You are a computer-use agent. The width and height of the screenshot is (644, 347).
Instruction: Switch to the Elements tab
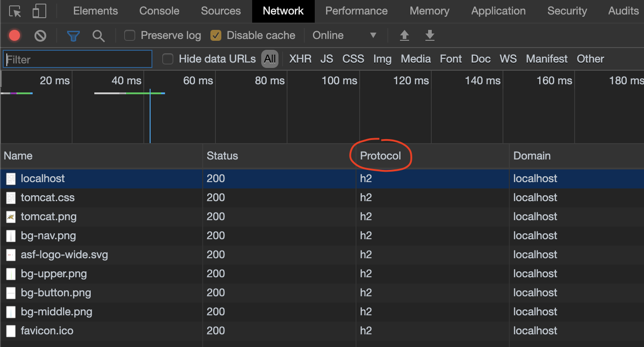click(95, 11)
